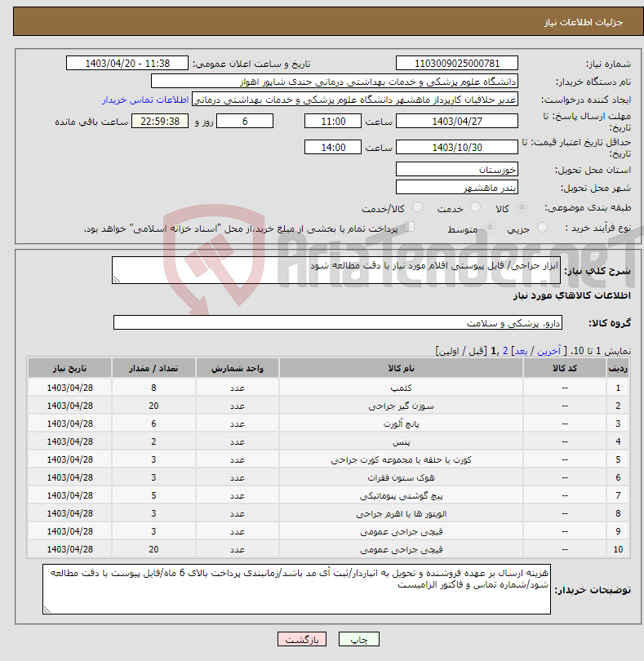Select the جزیی purchase type radio
The height and width of the screenshot is (661, 644).
click(x=542, y=228)
